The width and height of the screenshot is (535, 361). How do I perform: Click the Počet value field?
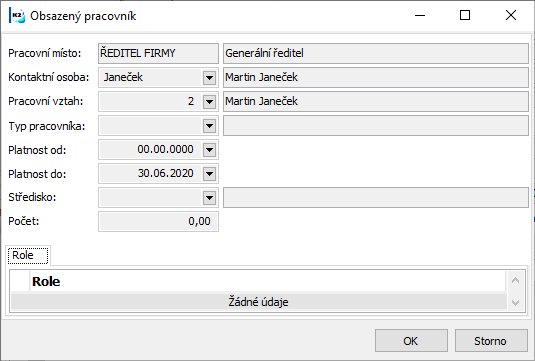click(158, 221)
